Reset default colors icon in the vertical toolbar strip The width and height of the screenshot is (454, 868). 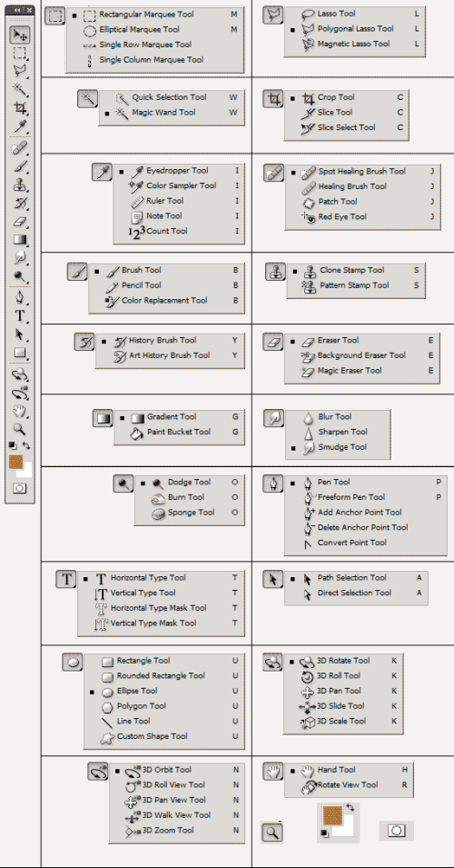pos(13,445)
